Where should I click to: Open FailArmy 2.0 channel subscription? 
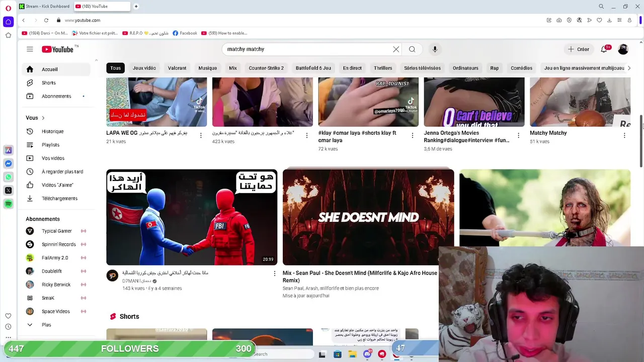56,258
